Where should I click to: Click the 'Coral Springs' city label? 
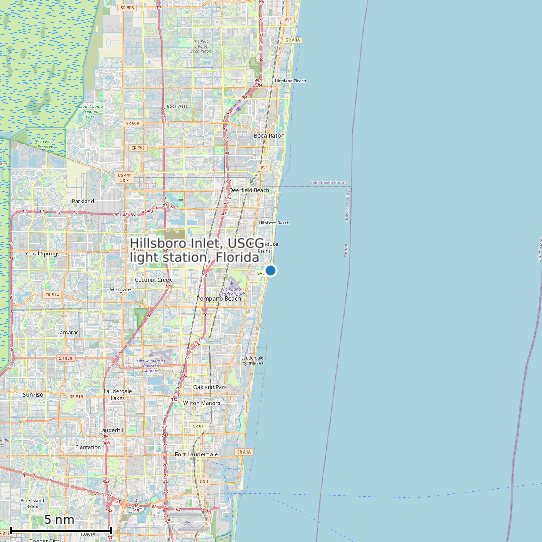click(42, 254)
